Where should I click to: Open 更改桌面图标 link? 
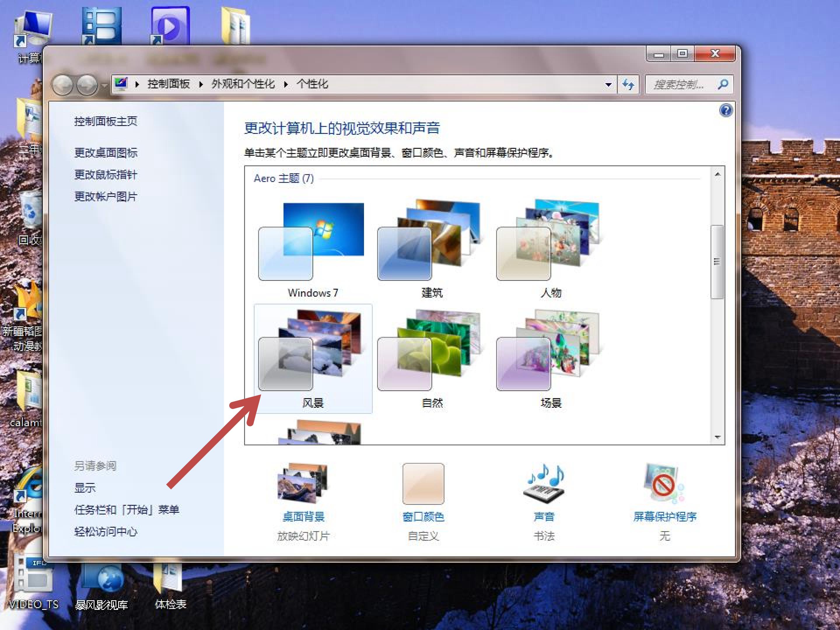tap(106, 153)
